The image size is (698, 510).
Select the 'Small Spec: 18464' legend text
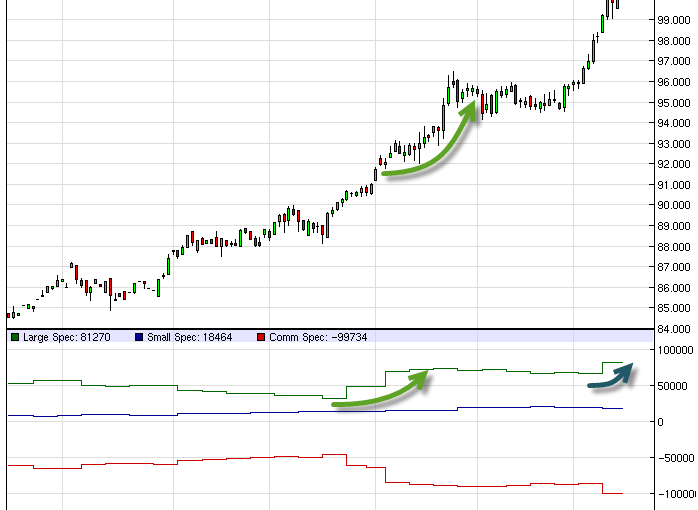190,337
